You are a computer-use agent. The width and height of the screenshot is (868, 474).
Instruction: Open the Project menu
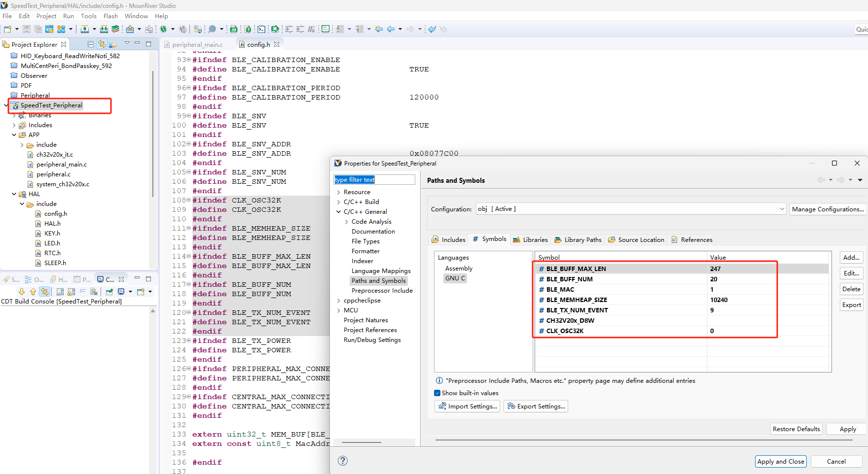(46, 16)
